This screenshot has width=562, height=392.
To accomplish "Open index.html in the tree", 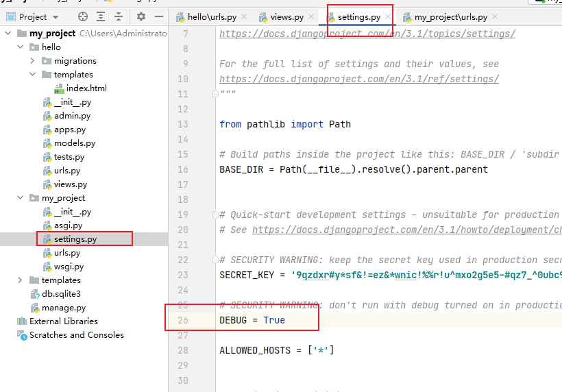I will (86, 88).
